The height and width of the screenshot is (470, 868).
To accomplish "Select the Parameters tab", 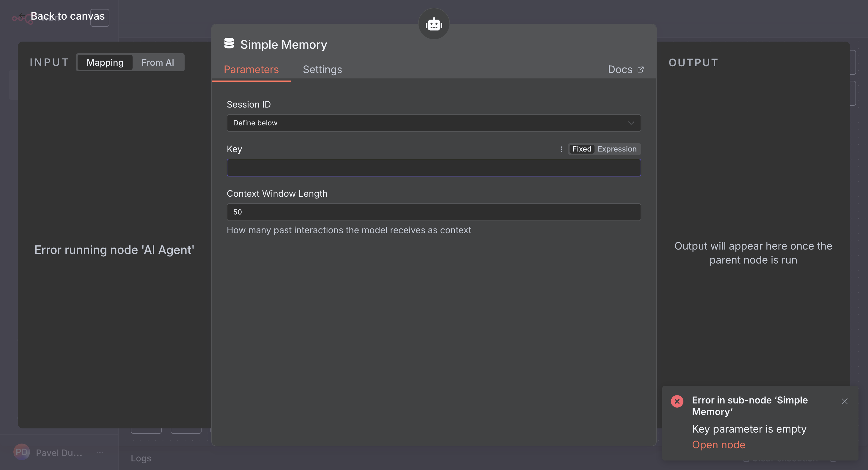I will [251, 70].
